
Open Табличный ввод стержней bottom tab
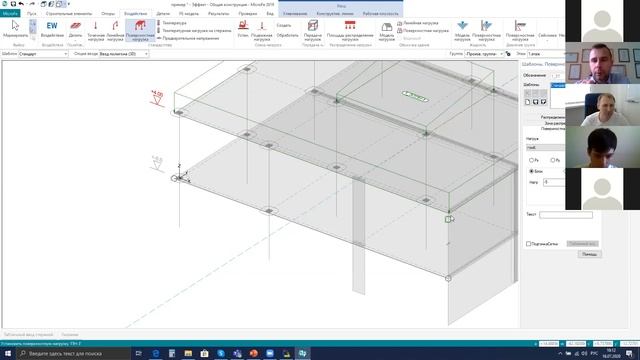tap(28, 335)
